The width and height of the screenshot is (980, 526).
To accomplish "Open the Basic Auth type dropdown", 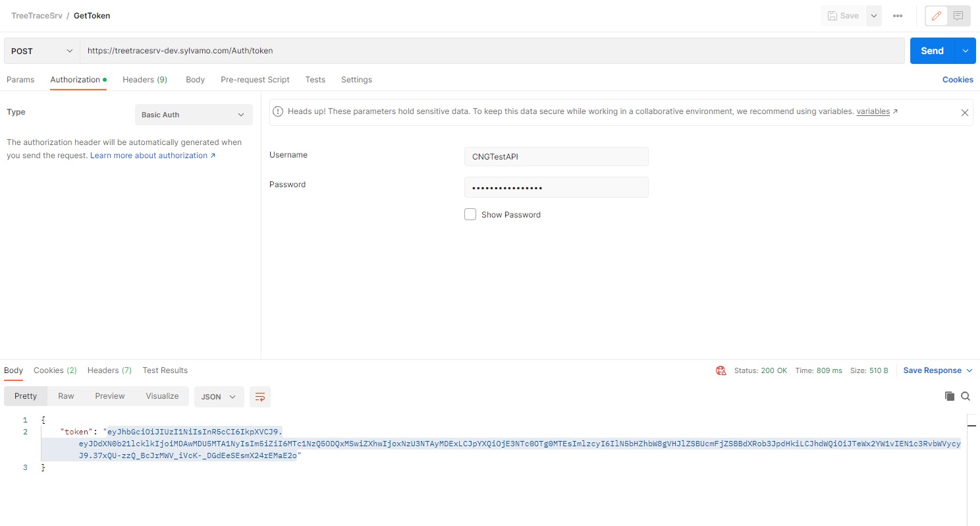I will click(193, 114).
